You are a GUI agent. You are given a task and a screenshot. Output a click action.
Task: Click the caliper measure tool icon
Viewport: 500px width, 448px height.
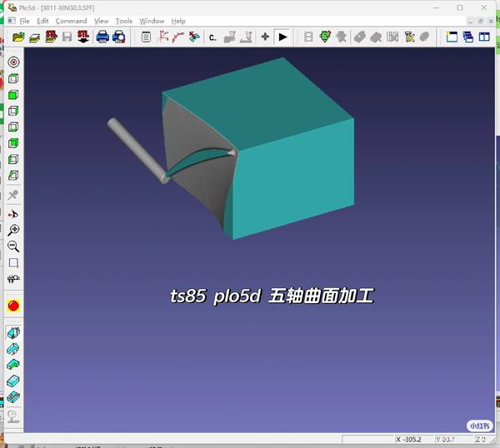click(x=13, y=279)
